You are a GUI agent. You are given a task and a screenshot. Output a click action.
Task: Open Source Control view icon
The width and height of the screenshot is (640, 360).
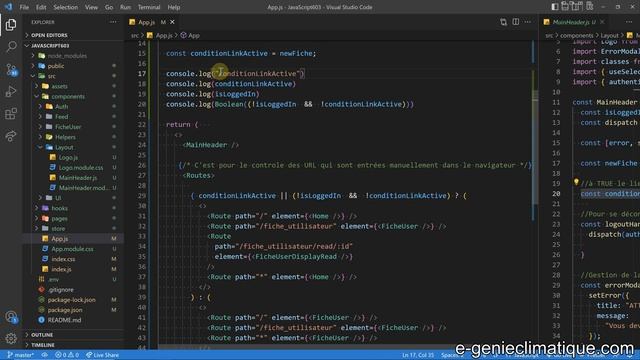coord(11,69)
